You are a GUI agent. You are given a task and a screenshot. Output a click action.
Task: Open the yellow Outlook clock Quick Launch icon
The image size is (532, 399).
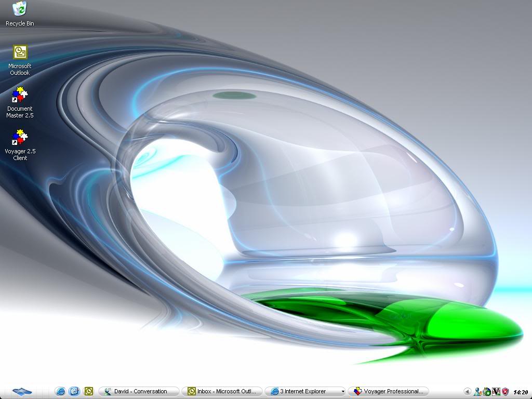pos(88,391)
